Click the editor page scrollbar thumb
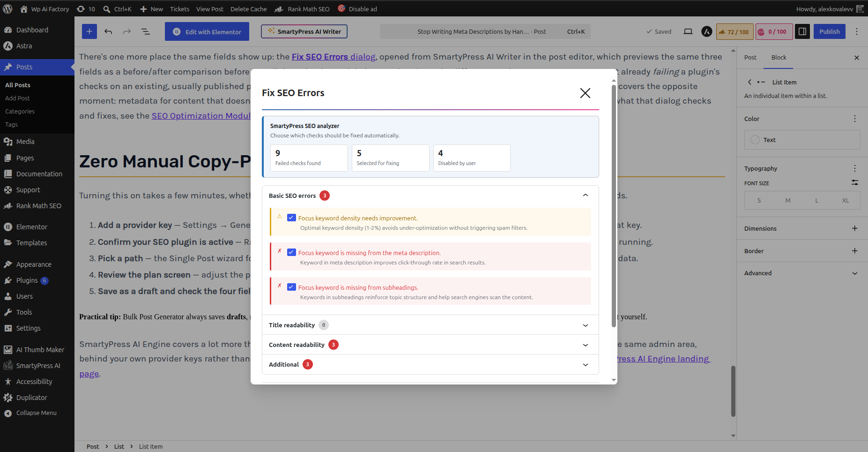Screen dimensions: 868x452 [733, 391]
